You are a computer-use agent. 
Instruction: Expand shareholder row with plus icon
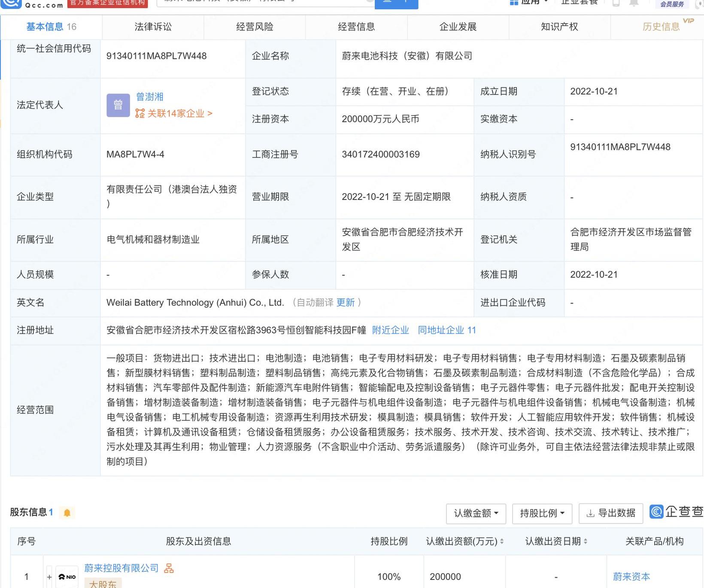point(49,577)
